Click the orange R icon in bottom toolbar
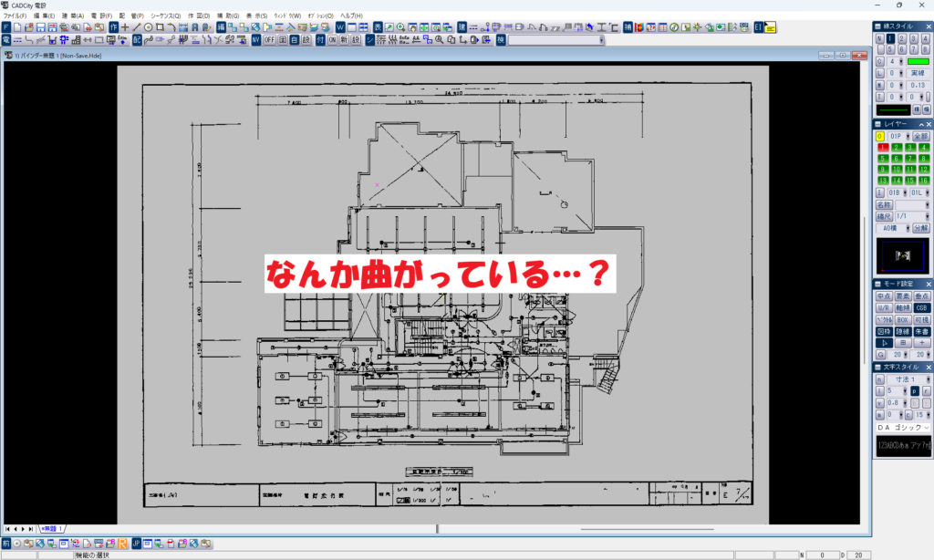 point(122,544)
